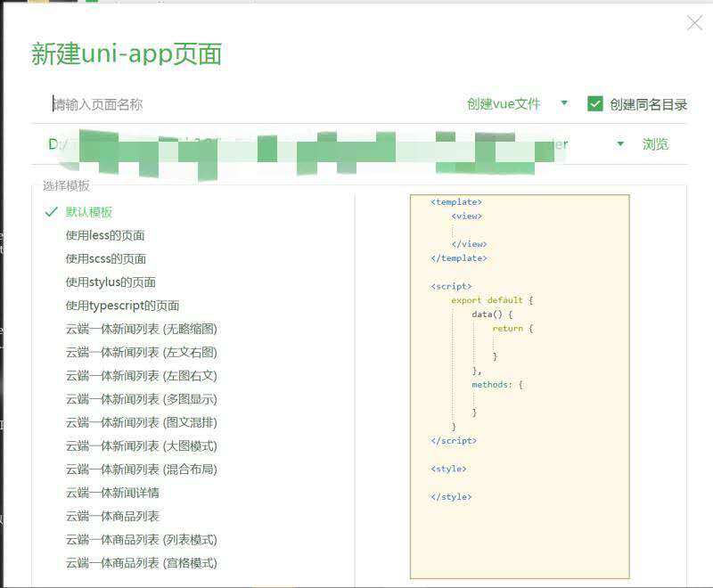Click the 浏览 browse link
Image resolution: width=713 pixels, height=588 pixels.
tap(655, 144)
